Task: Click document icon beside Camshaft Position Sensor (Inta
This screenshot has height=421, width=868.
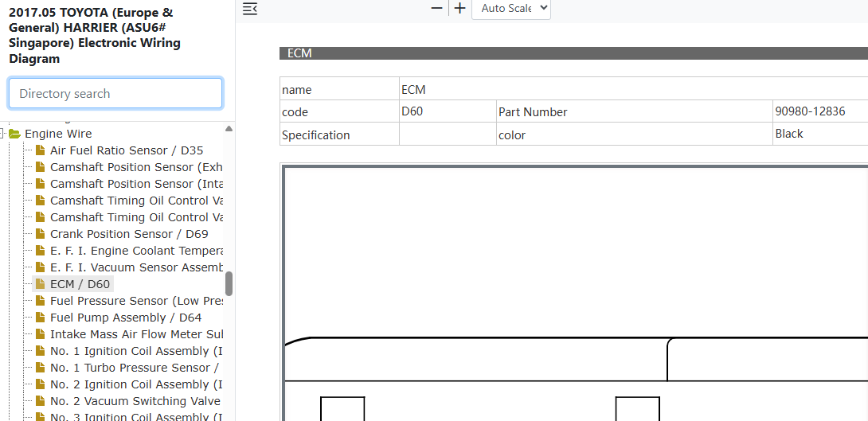Action: pyautogui.click(x=40, y=183)
